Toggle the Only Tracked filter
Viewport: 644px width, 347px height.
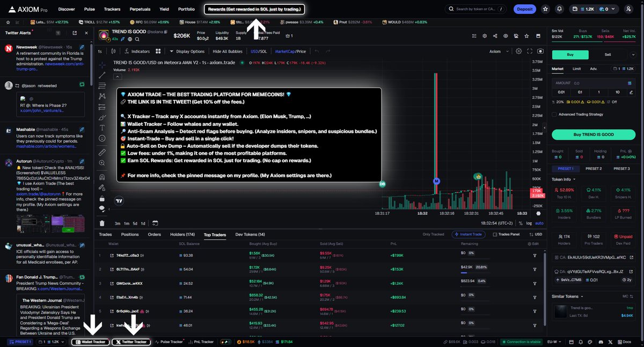pos(433,234)
